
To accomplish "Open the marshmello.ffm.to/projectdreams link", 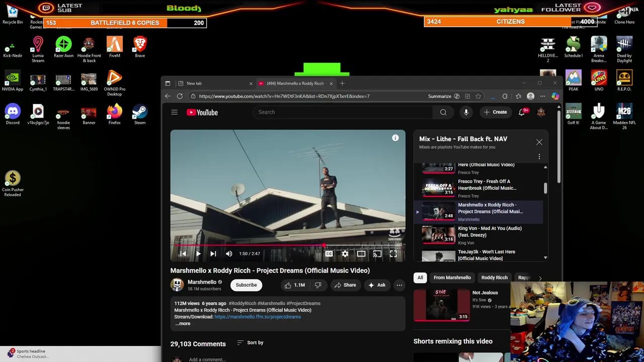I will [258, 317].
